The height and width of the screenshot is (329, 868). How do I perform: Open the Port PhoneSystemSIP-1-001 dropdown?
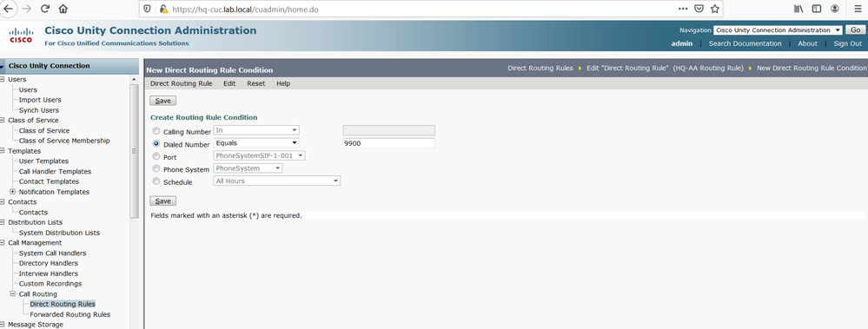click(259, 156)
